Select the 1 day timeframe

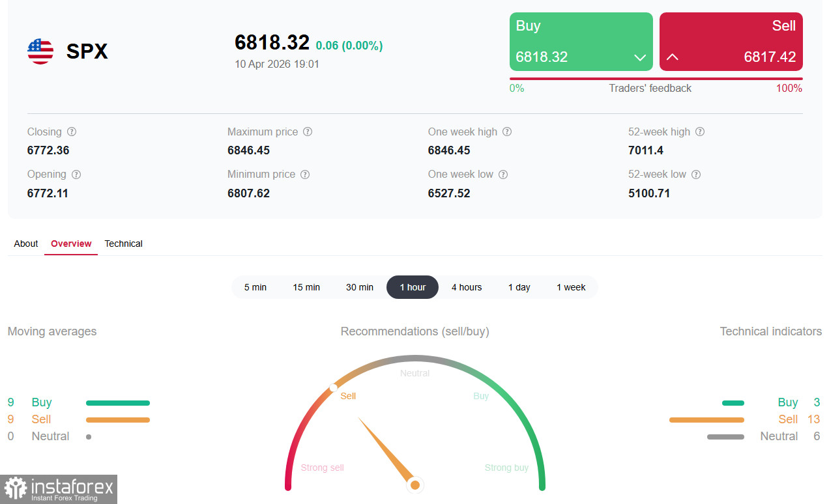point(519,287)
